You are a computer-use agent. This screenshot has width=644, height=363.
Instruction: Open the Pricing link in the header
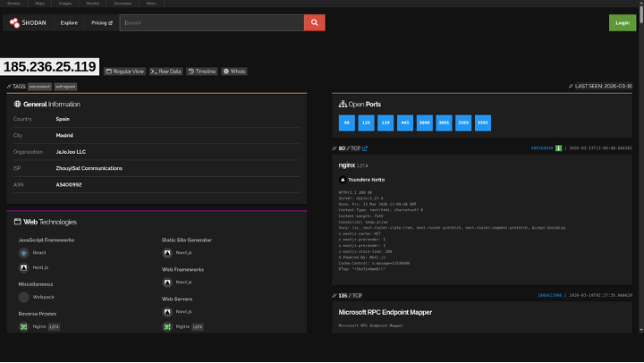102,23
